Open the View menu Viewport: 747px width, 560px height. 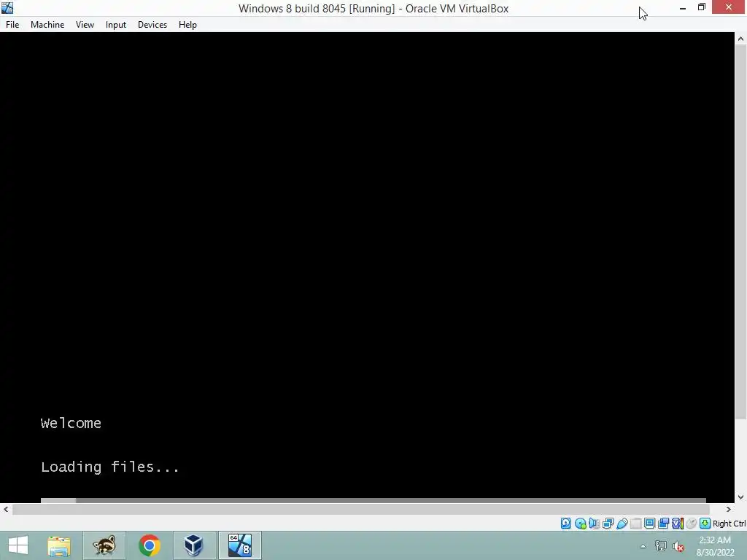pos(85,25)
